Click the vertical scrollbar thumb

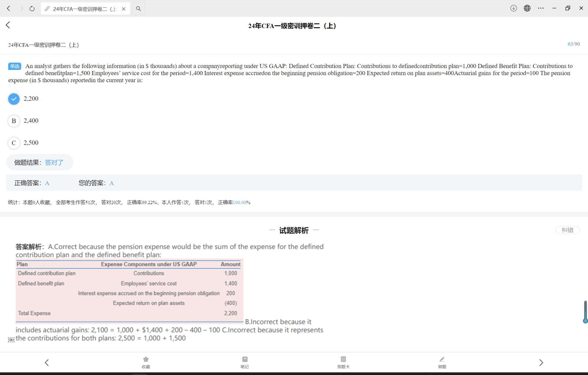(x=585, y=312)
